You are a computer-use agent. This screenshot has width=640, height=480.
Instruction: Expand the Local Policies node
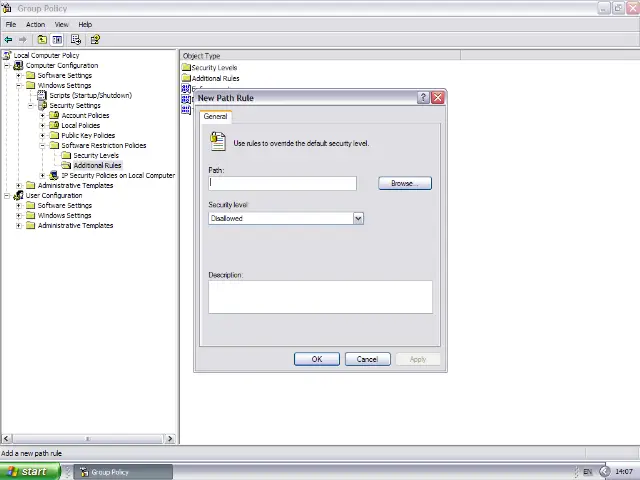[42, 125]
